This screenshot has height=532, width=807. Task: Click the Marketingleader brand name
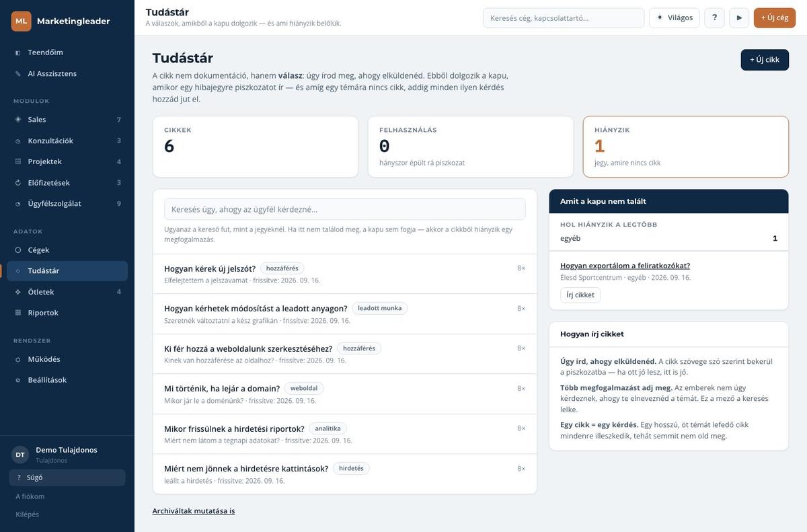(73, 21)
